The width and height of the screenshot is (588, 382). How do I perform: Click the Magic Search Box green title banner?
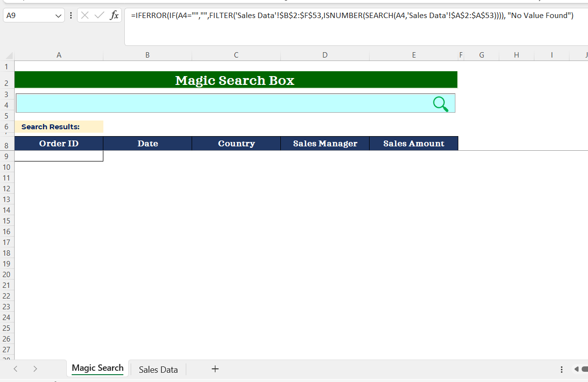(235, 80)
